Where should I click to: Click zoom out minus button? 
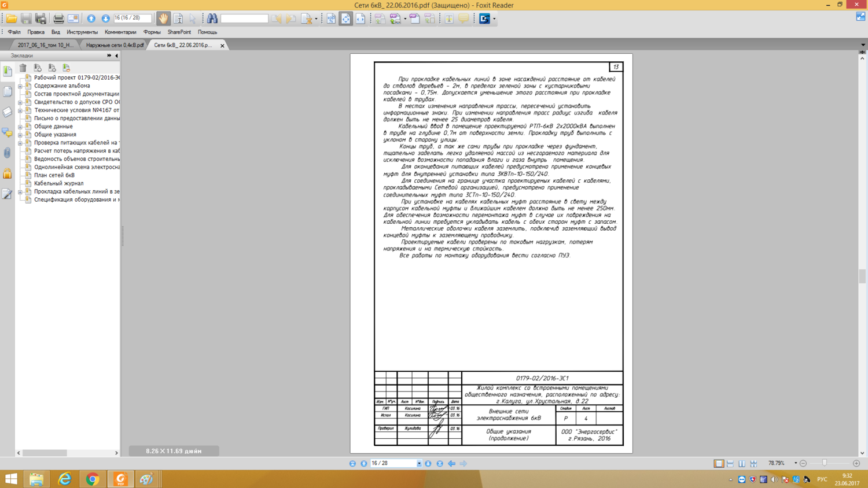tap(803, 463)
